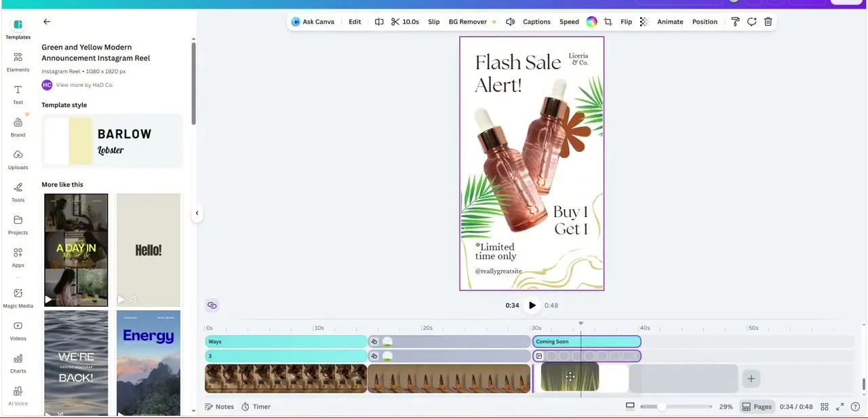Click the comment refresh icon in toolbar
868x418 pixels.
pos(752,22)
